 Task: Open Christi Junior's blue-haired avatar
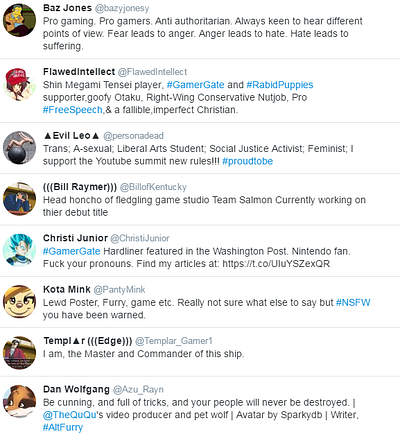19,250
